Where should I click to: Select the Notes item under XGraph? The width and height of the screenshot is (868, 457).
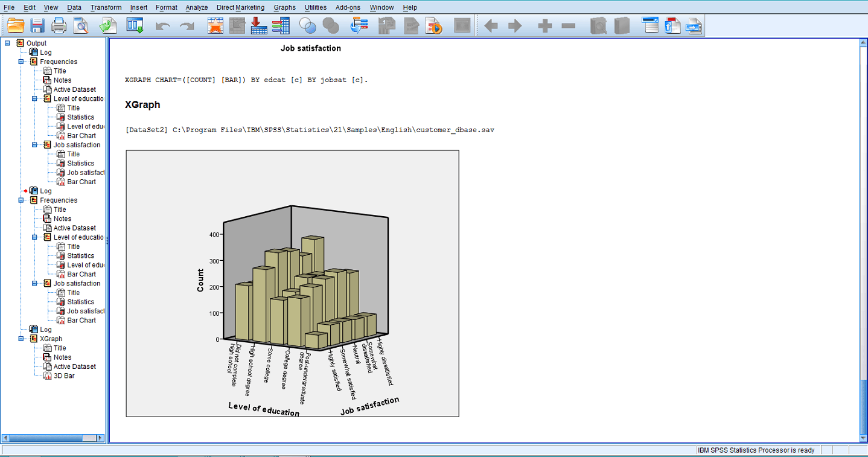pyautogui.click(x=62, y=357)
